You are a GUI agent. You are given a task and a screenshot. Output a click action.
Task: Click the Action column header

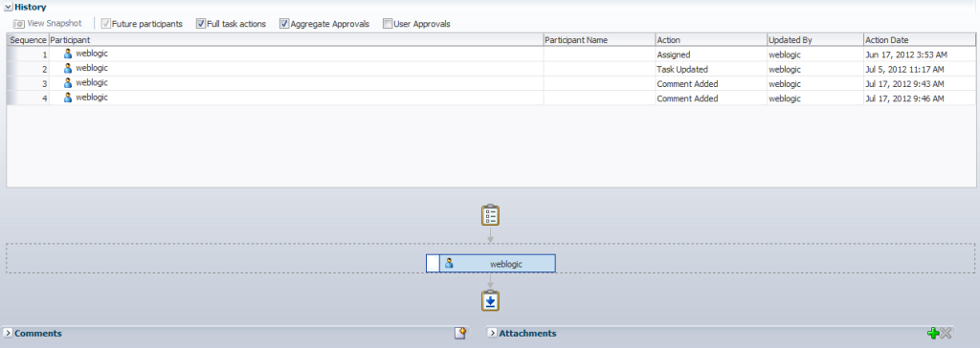711,40
